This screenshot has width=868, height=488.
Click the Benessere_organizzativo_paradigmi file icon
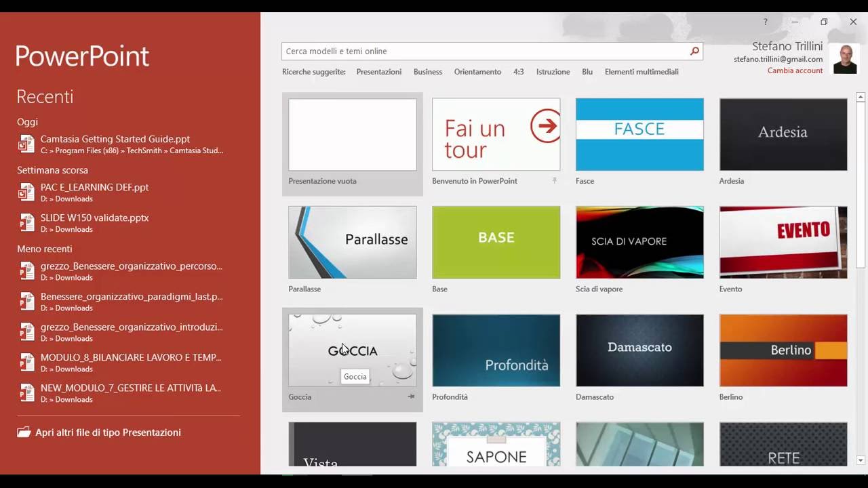26,301
